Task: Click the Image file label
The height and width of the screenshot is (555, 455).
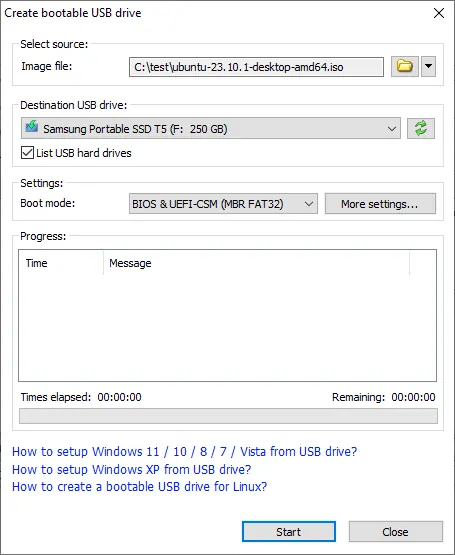Action: [x=47, y=66]
